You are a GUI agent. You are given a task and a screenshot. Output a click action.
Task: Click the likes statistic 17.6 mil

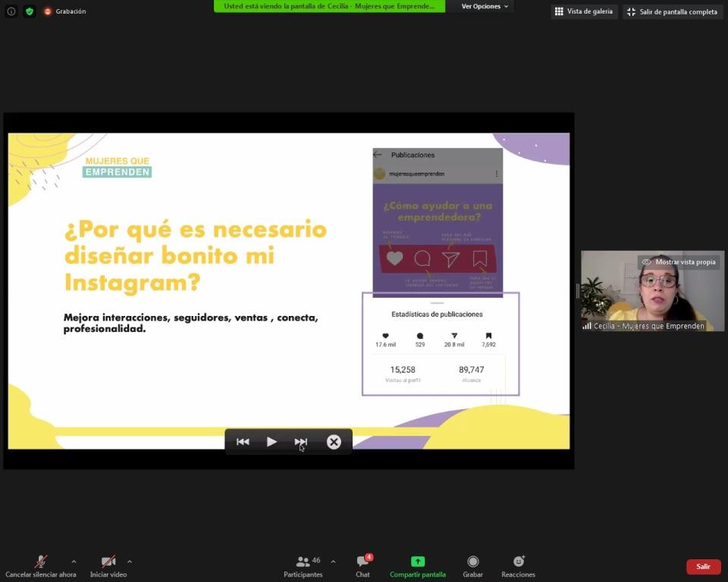(x=385, y=340)
